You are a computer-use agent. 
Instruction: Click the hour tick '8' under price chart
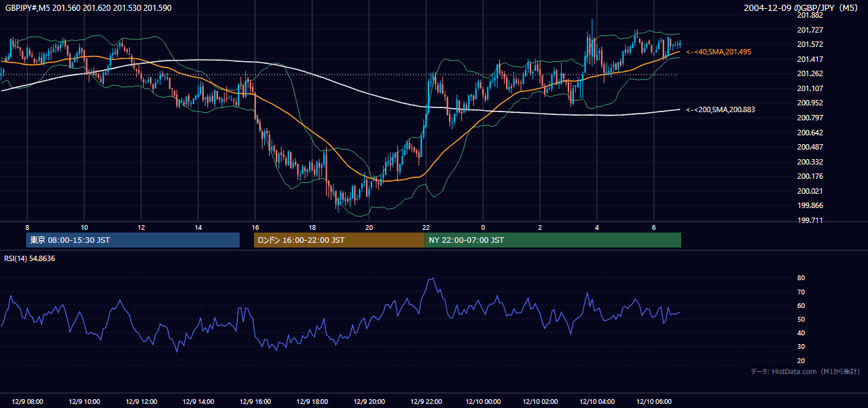pyautogui.click(x=27, y=227)
